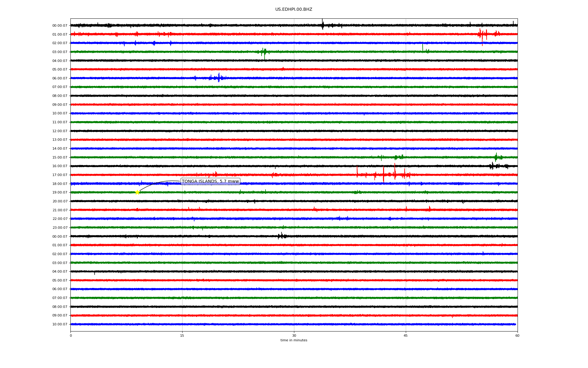Click the 12:00:07 trace time label
588x368 pixels.
60,131
